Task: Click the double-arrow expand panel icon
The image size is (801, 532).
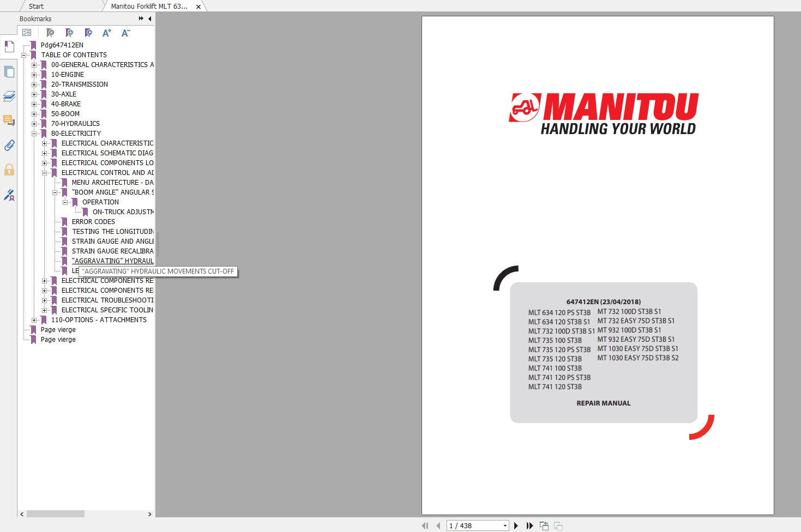Action: 141,19
